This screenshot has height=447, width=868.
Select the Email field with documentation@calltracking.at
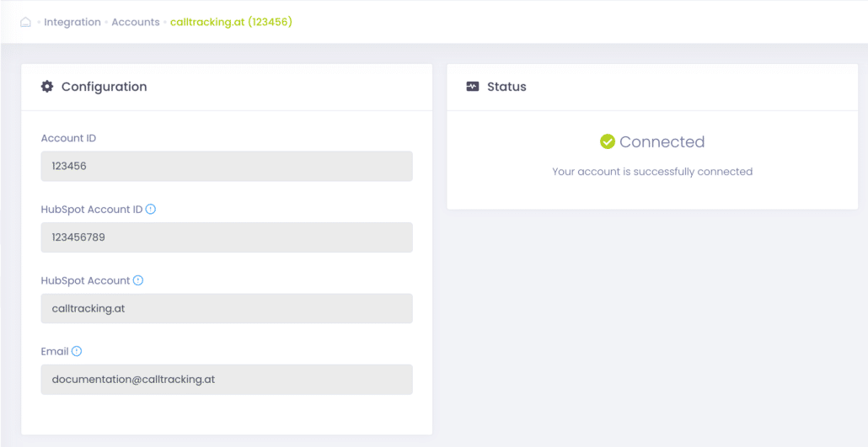227,380
